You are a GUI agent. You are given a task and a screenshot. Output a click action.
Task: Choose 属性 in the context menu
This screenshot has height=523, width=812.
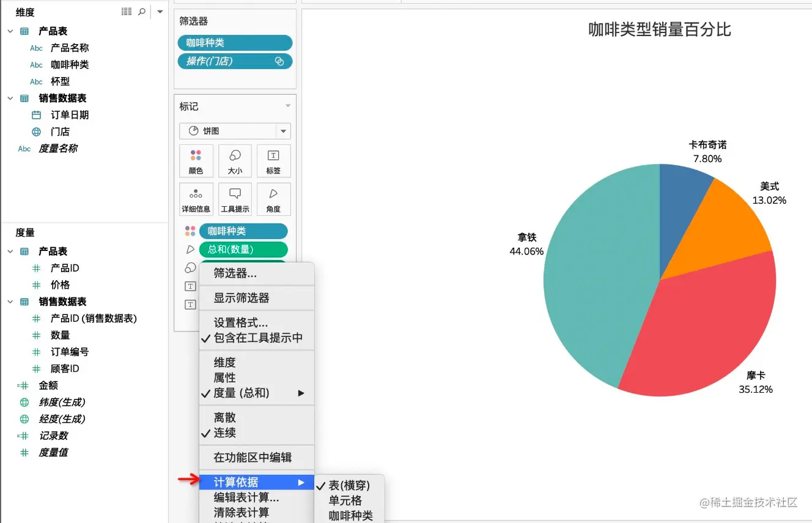[x=257, y=378]
